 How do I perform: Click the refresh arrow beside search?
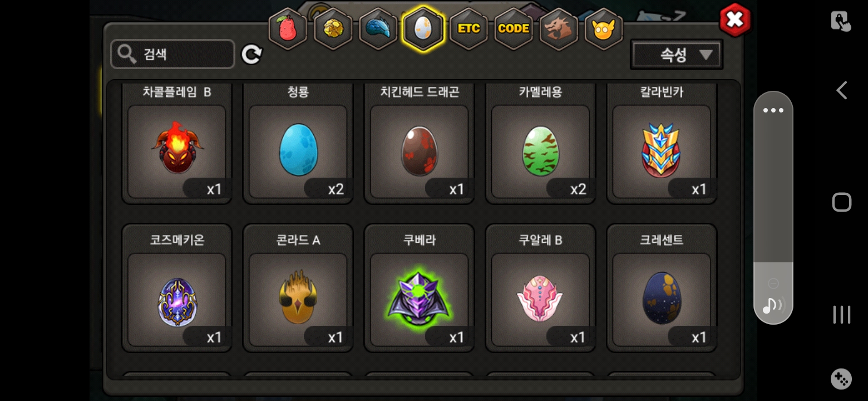click(251, 54)
